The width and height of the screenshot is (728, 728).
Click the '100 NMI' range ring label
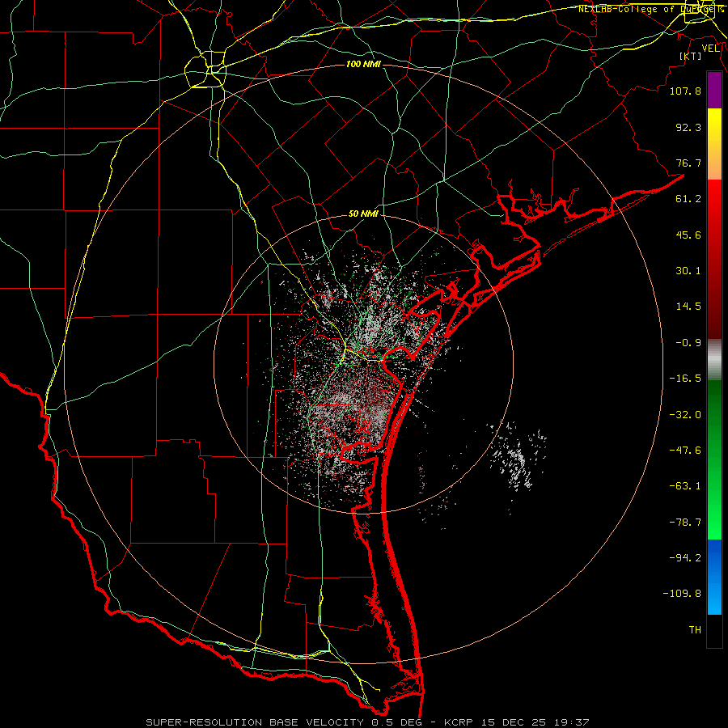click(363, 64)
